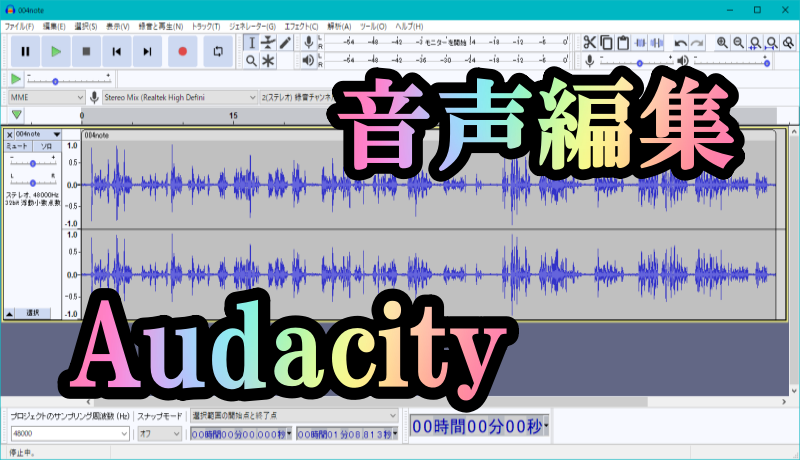The height and width of the screenshot is (460, 800).
Task: Click the Play-at-speed green button
Action: tap(16, 79)
